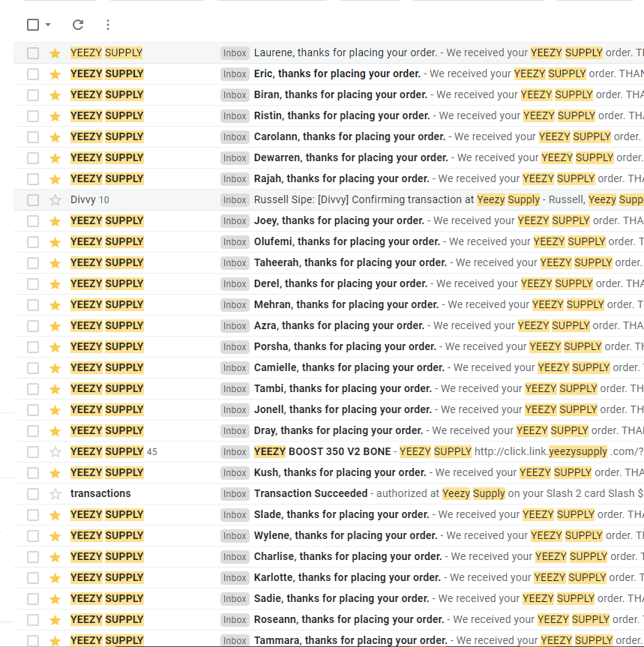Remove the star from Roseann's email
Image resolution: width=644 pixels, height=647 pixels.
(55, 620)
